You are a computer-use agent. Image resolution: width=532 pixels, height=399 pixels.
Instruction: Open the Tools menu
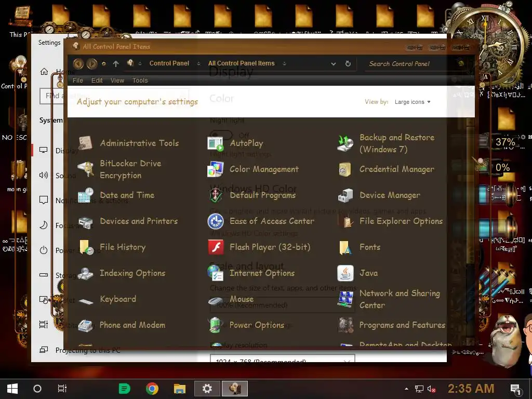pos(140,81)
